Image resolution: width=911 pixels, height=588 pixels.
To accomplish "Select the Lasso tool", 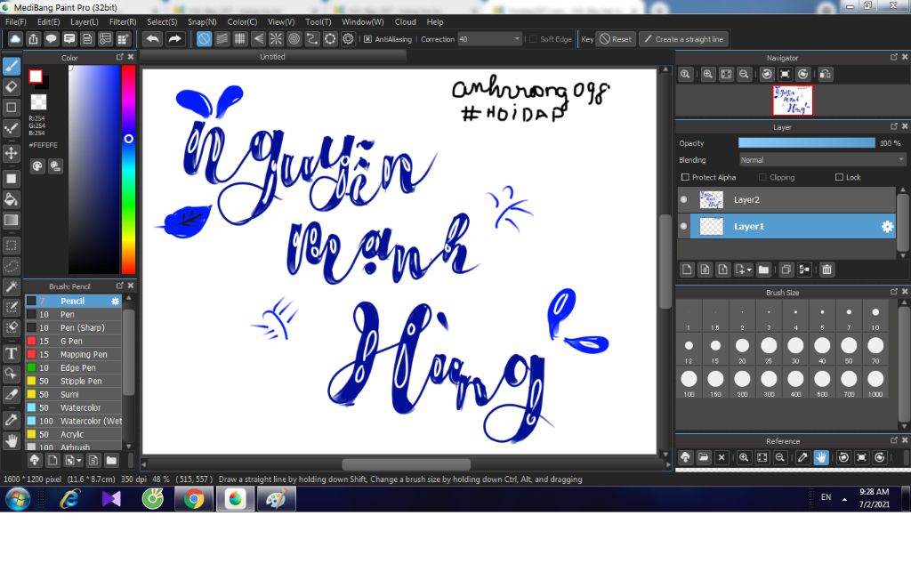I will click(11, 266).
